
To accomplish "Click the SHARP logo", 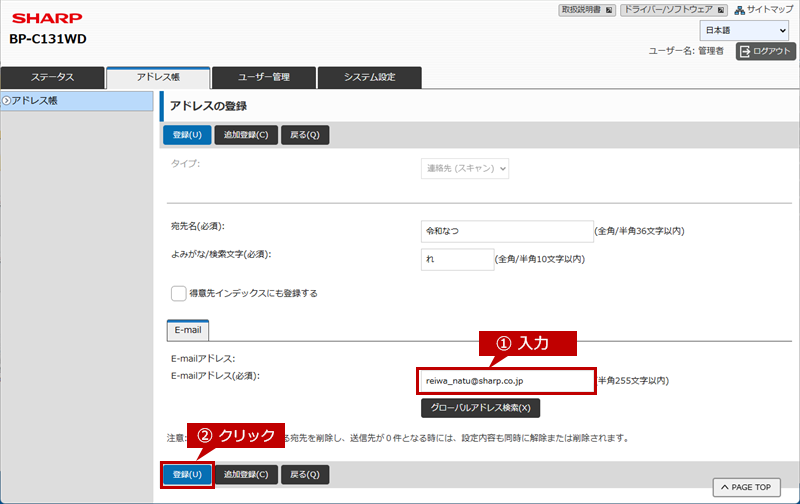I will tap(47, 18).
